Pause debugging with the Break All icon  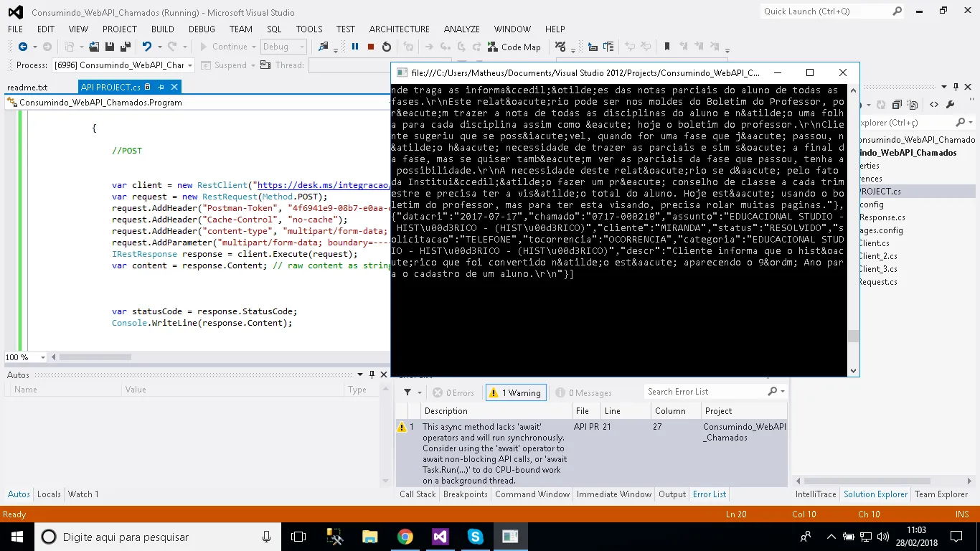coord(354,47)
